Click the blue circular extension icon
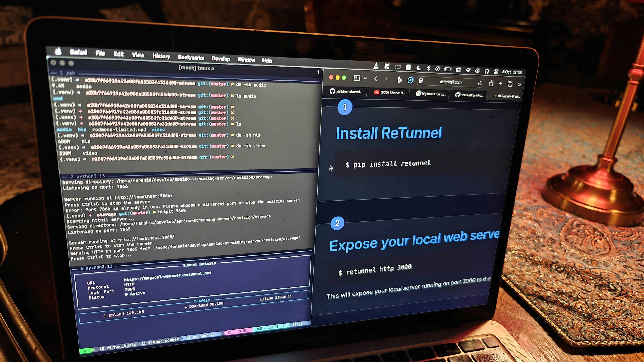 tap(410, 80)
